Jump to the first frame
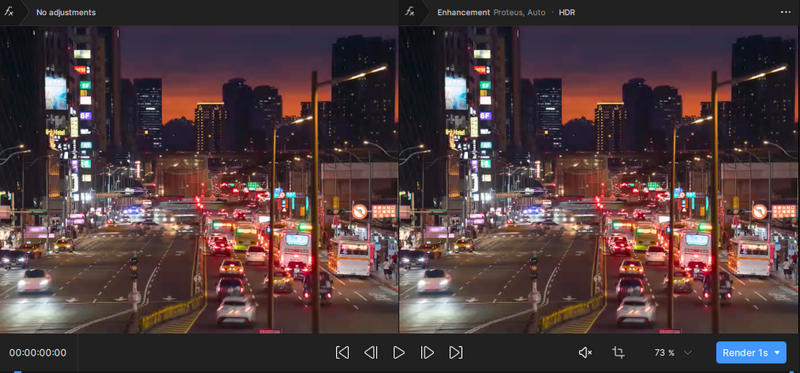 click(342, 353)
